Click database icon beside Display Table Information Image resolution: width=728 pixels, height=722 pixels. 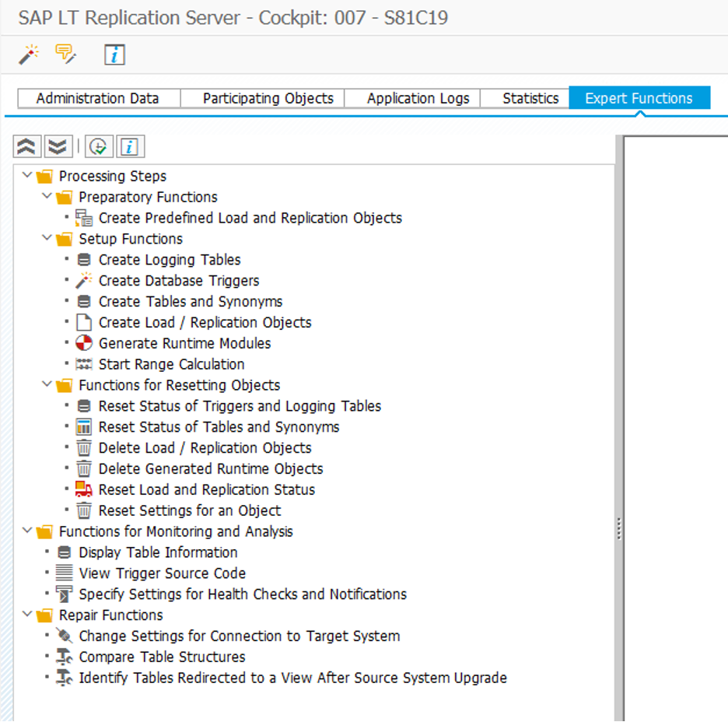pyautogui.click(x=64, y=552)
